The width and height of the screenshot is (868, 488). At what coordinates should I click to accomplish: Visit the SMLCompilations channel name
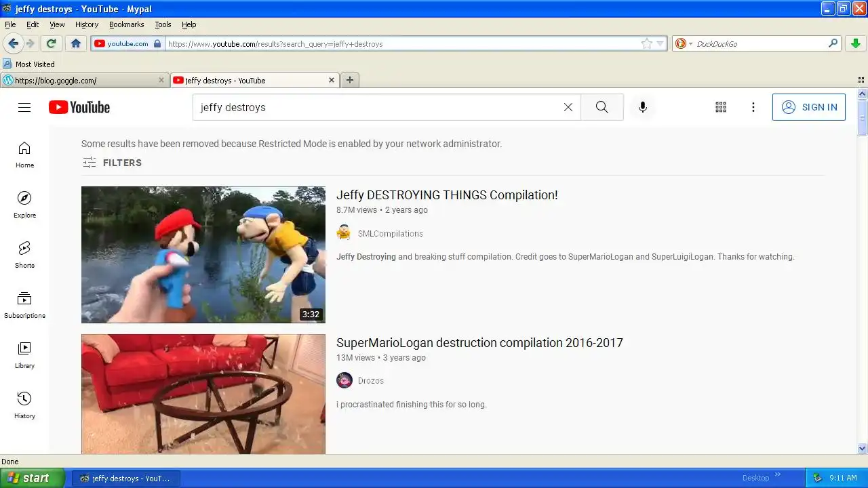(x=391, y=234)
